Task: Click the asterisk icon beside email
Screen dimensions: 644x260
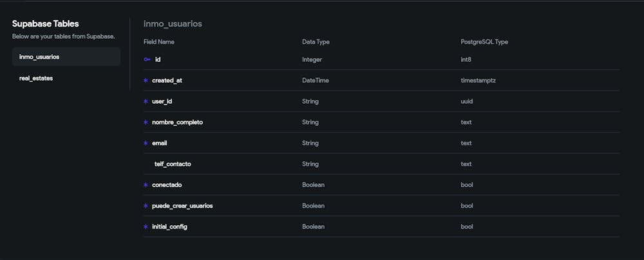Action: [146, 143]
